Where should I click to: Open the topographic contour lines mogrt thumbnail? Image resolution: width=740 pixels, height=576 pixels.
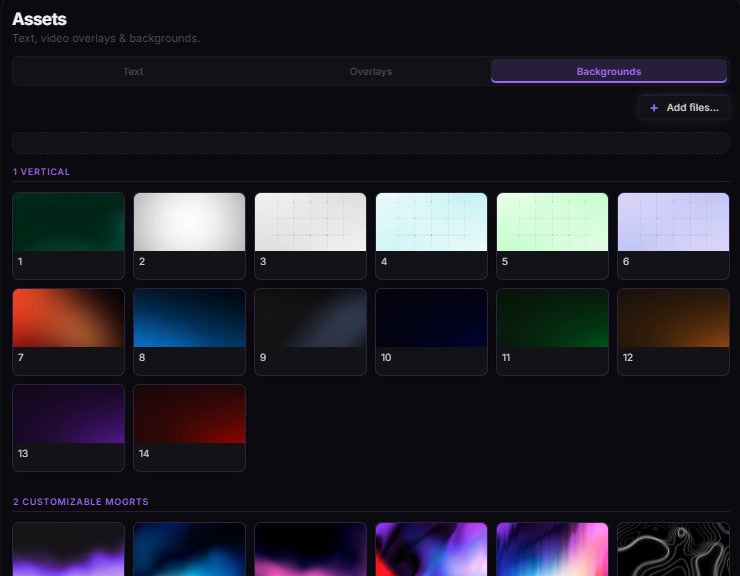(x=673, y=549)
